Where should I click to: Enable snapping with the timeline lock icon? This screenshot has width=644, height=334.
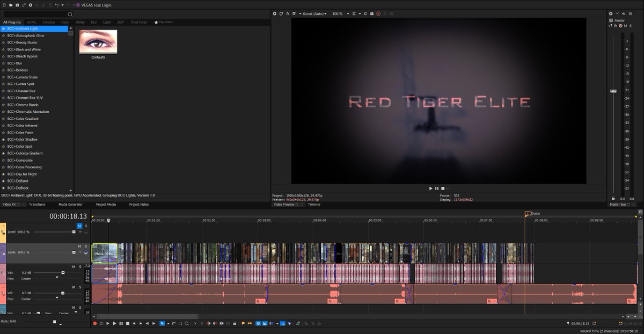[x=235, y=323]
